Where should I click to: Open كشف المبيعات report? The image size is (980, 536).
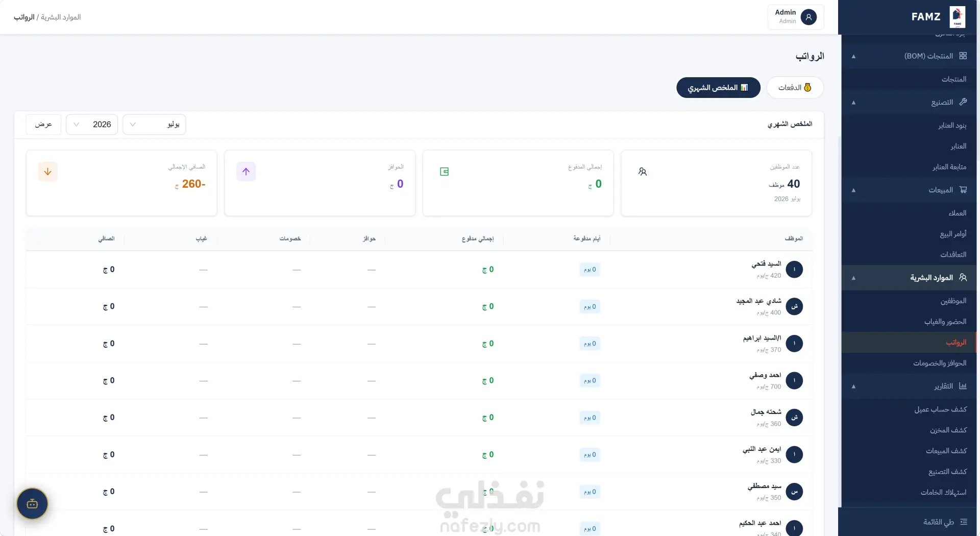[x=946, y=451]
